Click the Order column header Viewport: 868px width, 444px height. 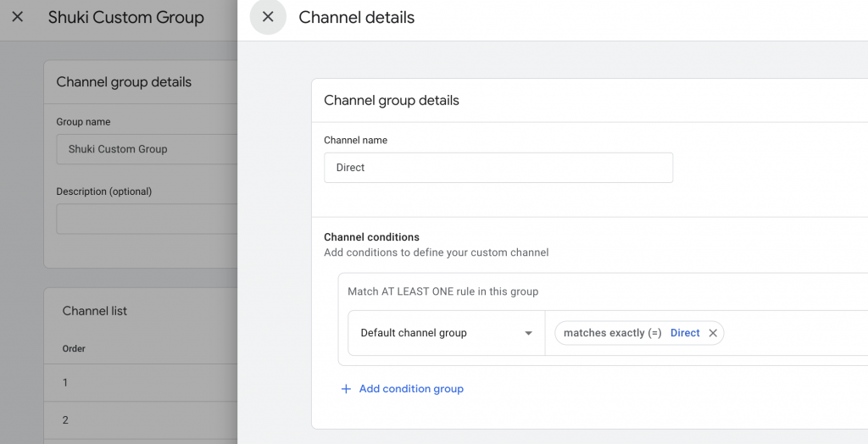point(74,349)
